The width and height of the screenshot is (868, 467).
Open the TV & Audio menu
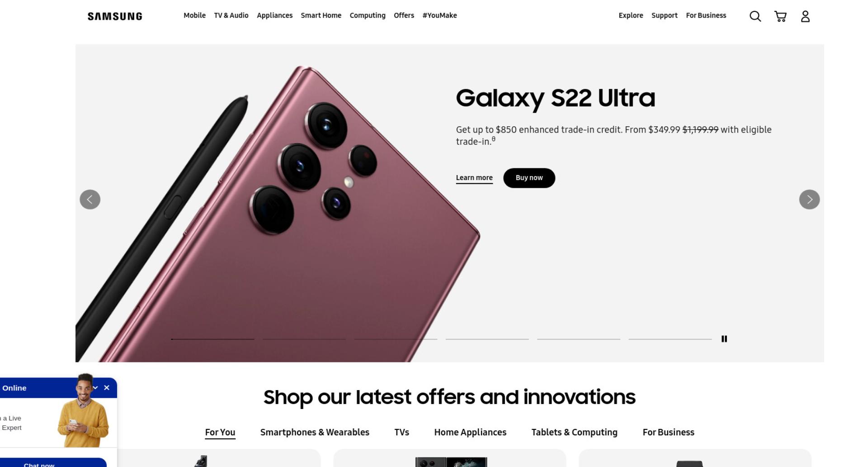(231, 15)
